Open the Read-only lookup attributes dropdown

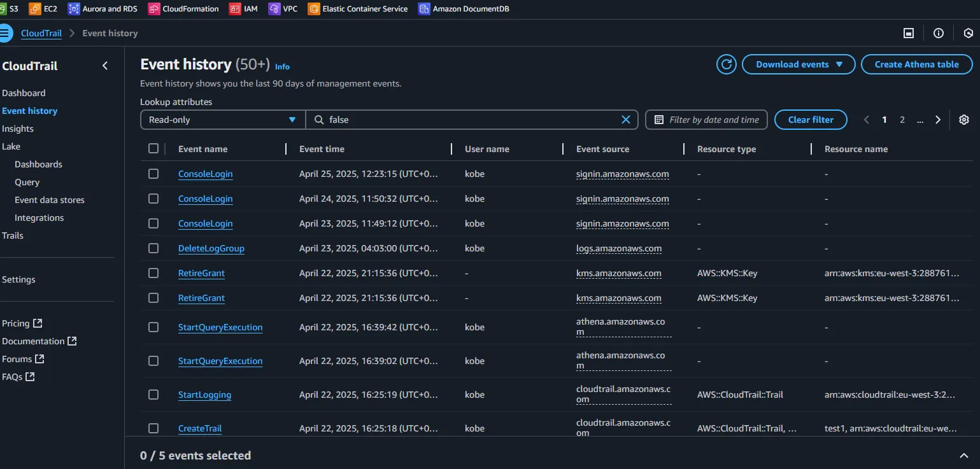coord(222,120)
